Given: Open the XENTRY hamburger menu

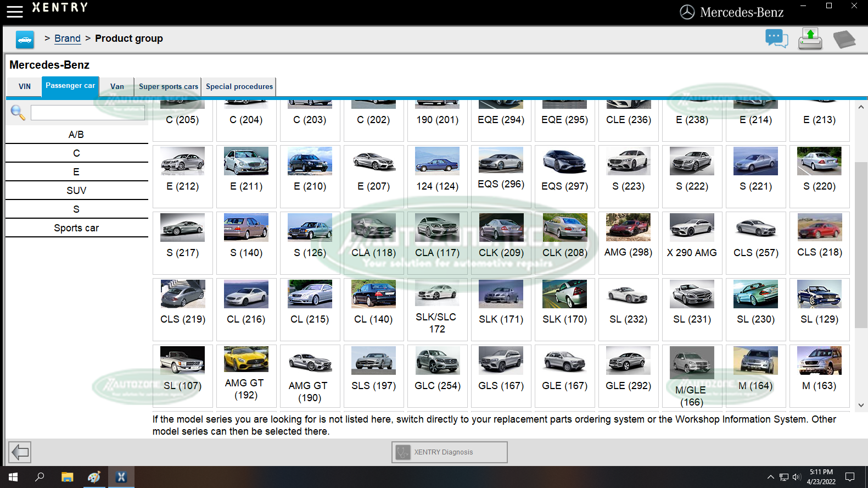Looking at the screenshot, I should (x=15, y=11).
